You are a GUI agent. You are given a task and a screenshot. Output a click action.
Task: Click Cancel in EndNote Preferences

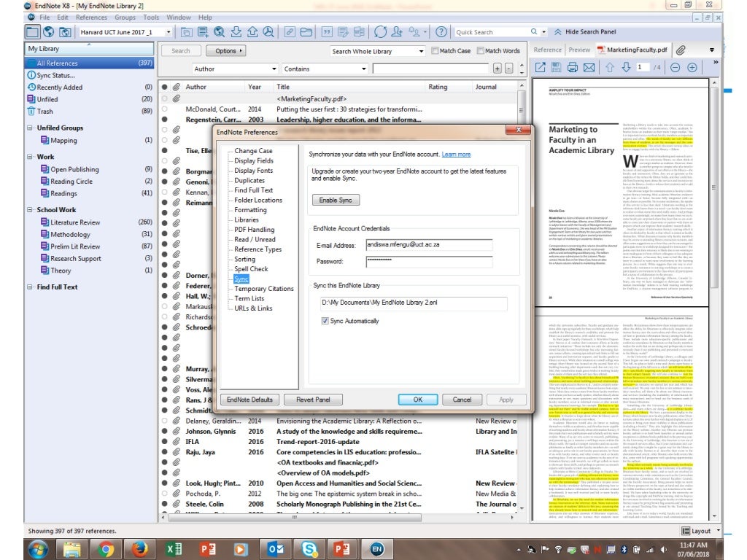tap(462, 400)
